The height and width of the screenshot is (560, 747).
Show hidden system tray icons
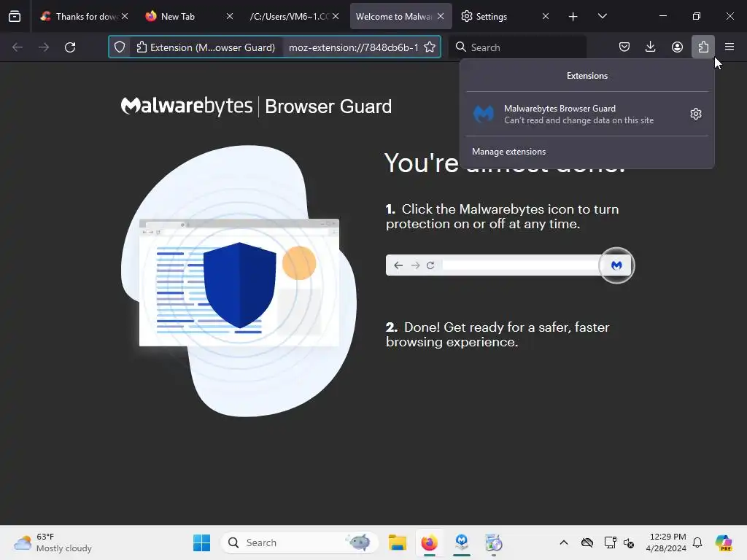point(564,542)
